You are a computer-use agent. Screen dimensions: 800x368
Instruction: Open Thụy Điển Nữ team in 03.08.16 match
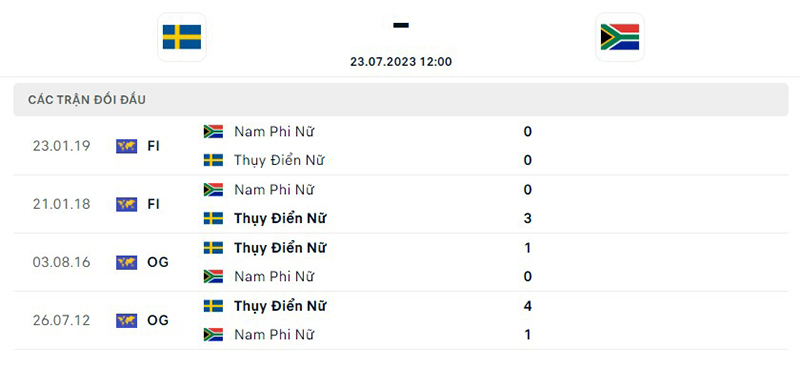point(280,249)
